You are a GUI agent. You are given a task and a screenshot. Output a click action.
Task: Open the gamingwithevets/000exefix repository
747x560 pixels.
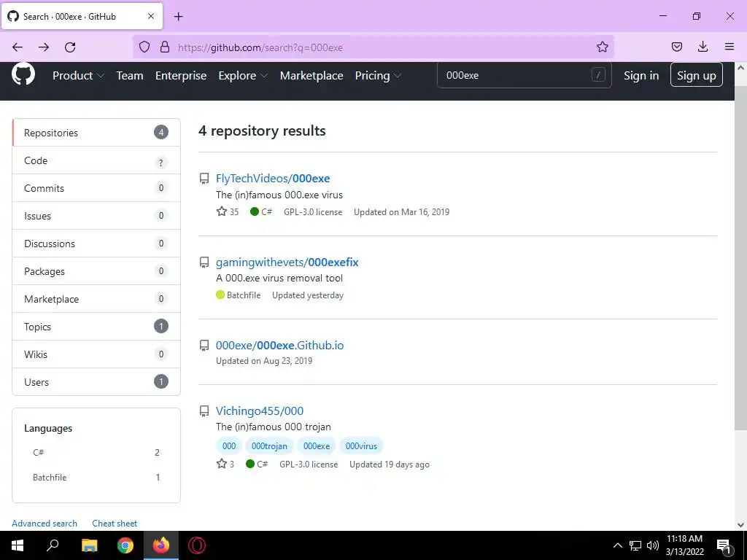click(x=287, y=262)
